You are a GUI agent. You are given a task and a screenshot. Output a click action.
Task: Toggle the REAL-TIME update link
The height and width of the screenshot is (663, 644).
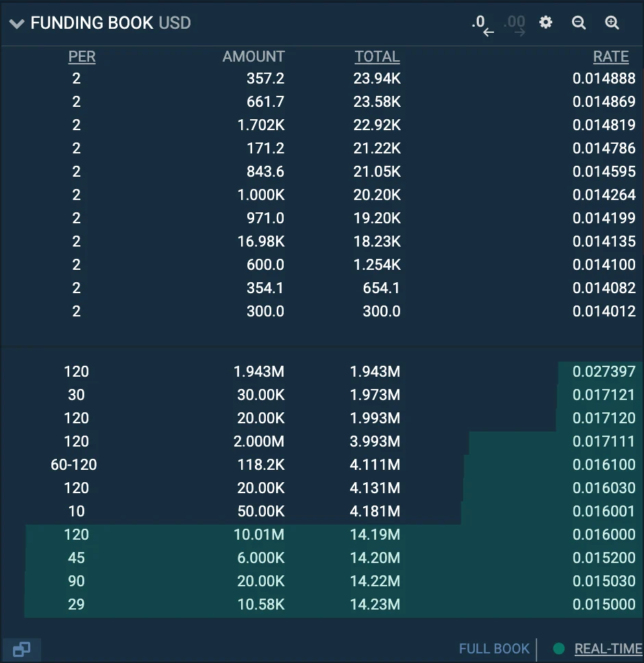click(x=608, y=649)
